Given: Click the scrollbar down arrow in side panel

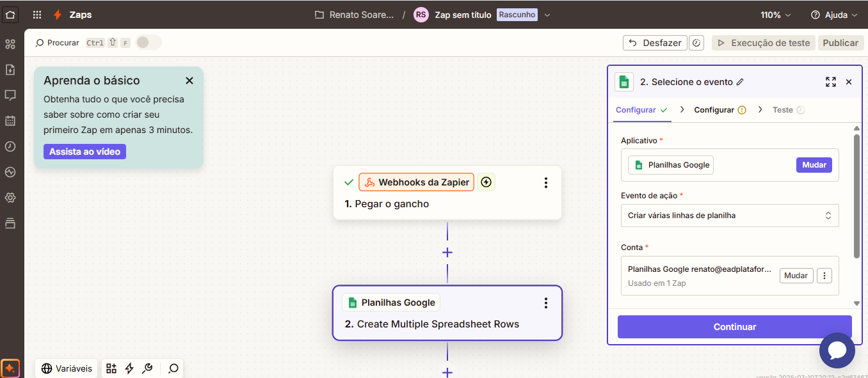Looking at the screenshot, I should [857, 303].
